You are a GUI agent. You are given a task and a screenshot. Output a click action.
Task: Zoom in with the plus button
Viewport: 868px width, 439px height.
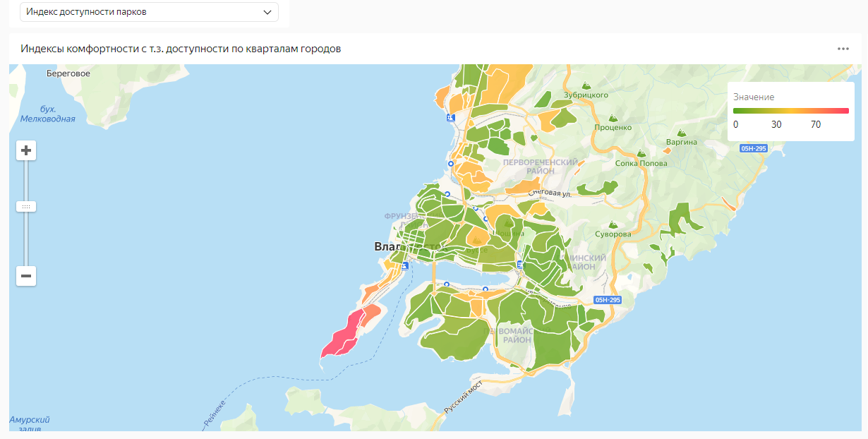click(26, 150)
